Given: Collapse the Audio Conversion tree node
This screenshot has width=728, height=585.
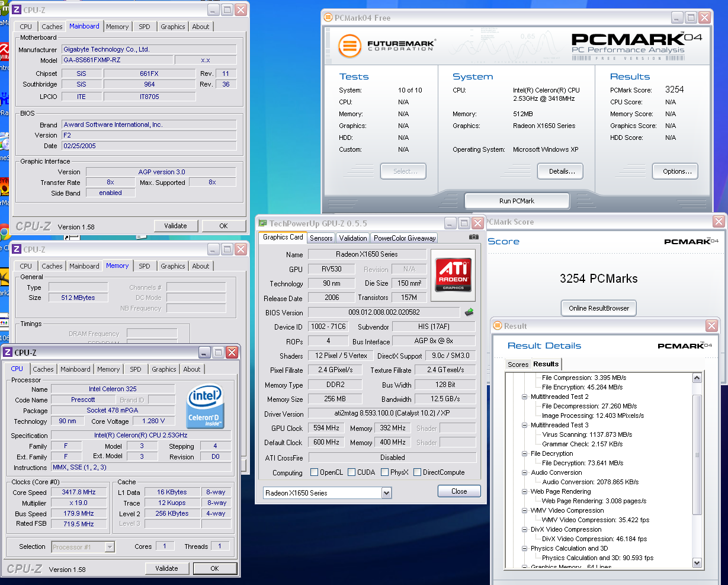Looking at the screenshot, I should coord(524,472).
